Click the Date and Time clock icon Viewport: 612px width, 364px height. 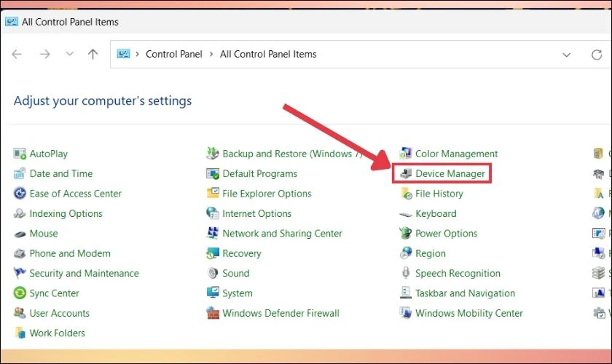coord(20,173)
